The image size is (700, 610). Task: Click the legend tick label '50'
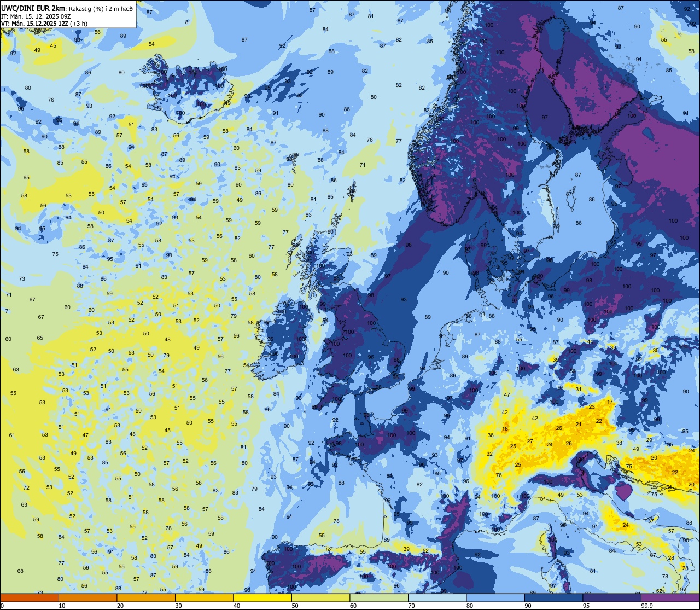click(x=295, y=606)
